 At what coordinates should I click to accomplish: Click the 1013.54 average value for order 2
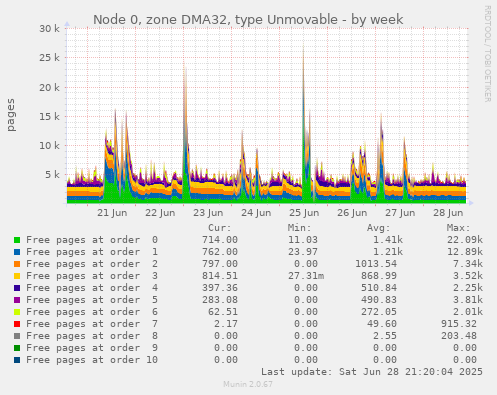[x=376, y=264]
